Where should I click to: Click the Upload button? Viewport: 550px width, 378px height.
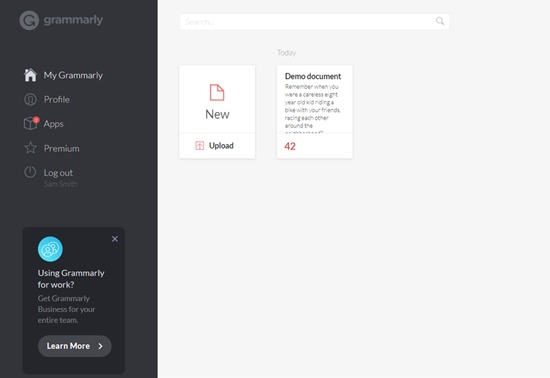217,146
